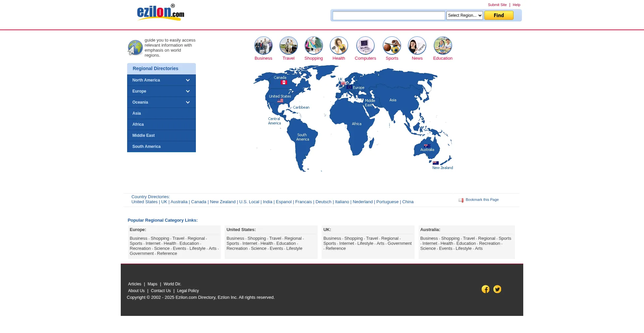Expand the Oceania directory chevron

188,102
